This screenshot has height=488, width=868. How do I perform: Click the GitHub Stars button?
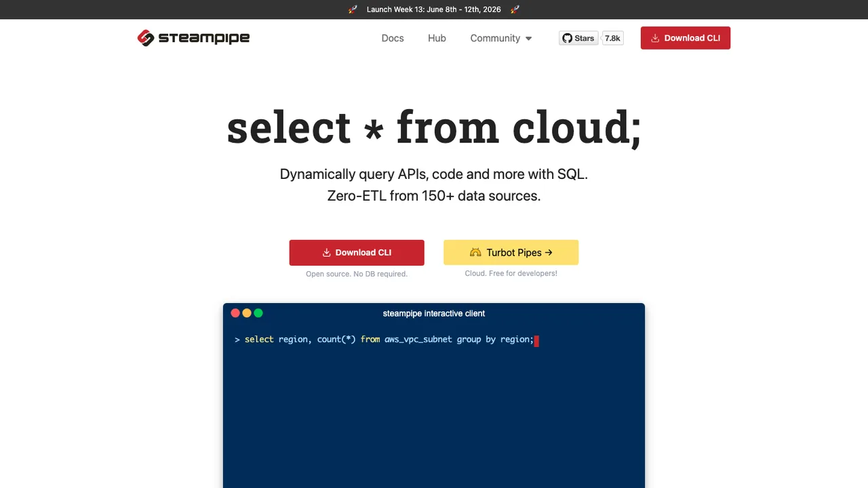coord(578,38)
